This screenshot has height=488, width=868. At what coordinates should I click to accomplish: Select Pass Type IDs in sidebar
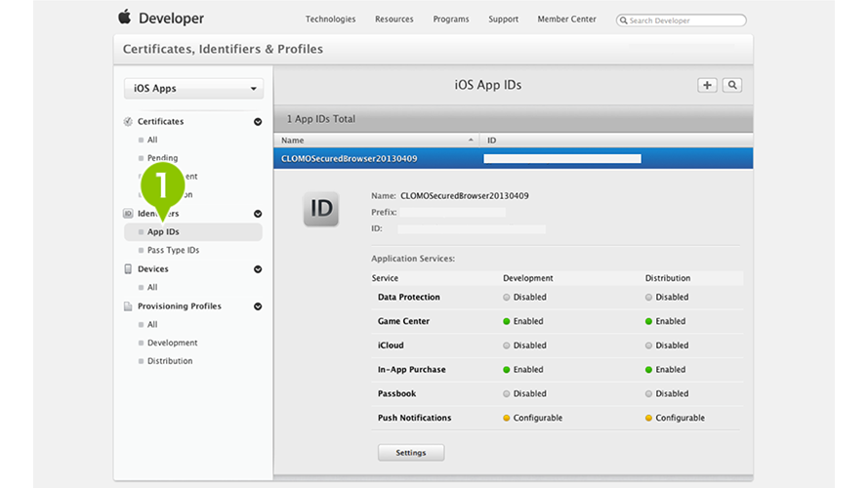[x=173, y=250]
